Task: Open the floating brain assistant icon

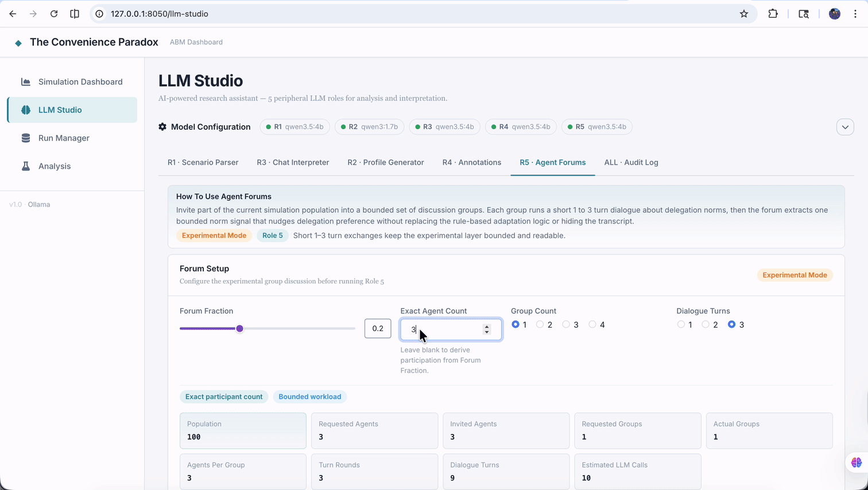Action: [857, 462]
